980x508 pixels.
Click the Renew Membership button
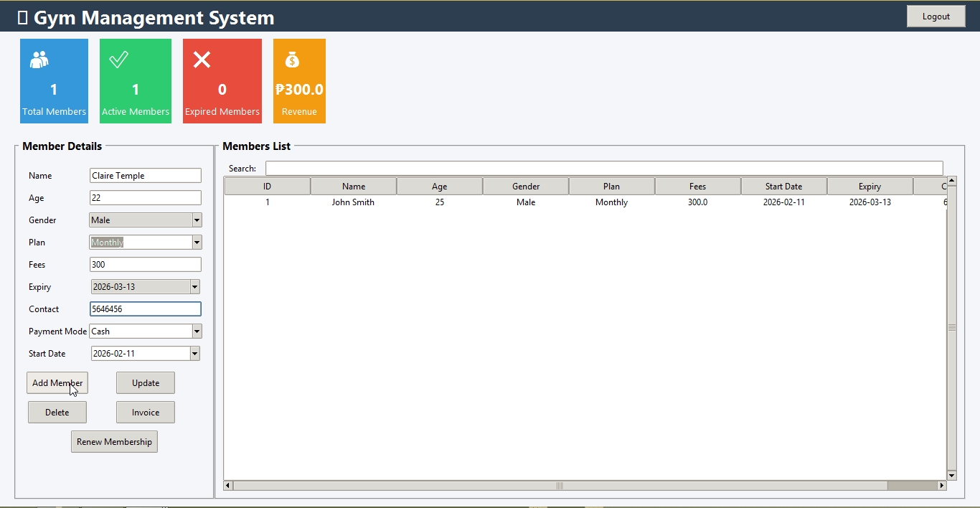tap(114, 442)
